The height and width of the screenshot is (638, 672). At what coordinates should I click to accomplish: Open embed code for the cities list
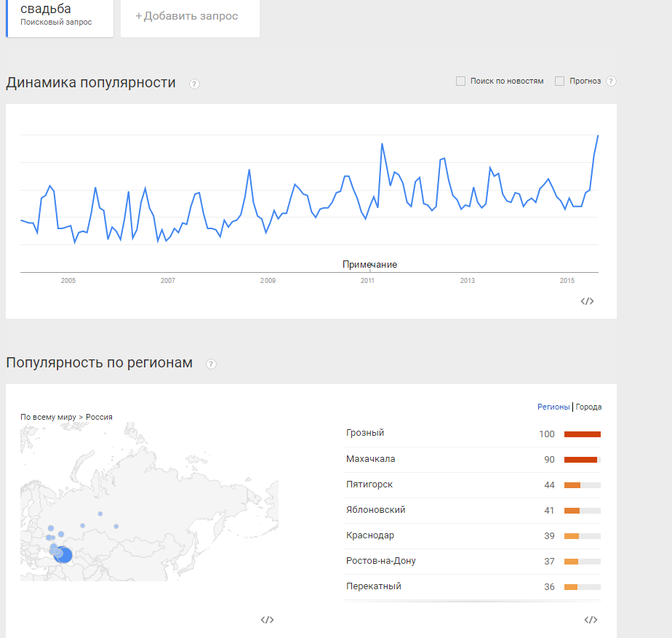click(591, 620)
